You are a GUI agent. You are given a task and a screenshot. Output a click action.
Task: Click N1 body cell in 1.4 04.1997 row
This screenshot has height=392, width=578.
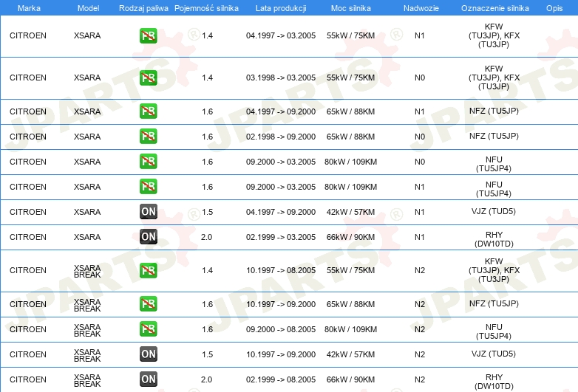(x=420, y=35)
